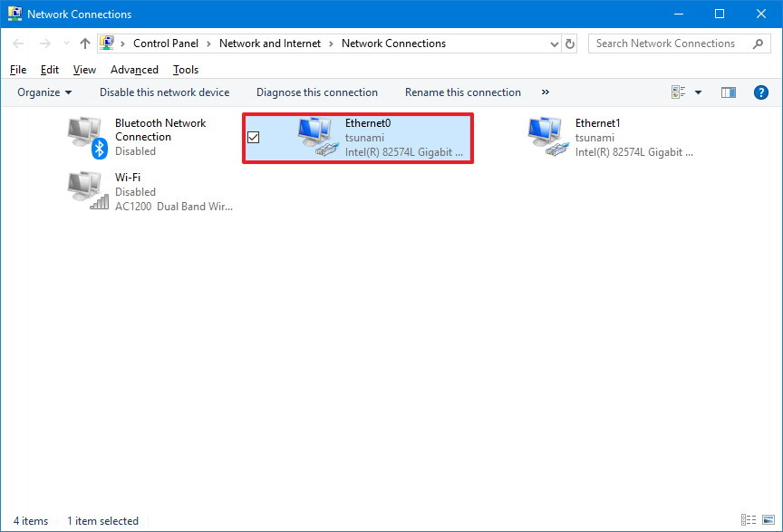Open the Tools menu
Screen dimensions: 783x532
pos(185,69)
